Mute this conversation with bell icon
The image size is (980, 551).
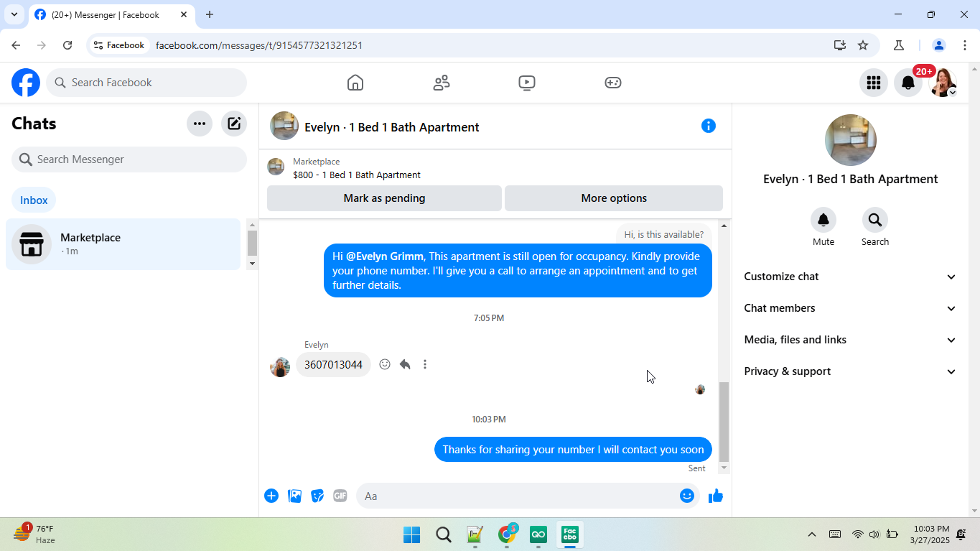pos(823,220)
